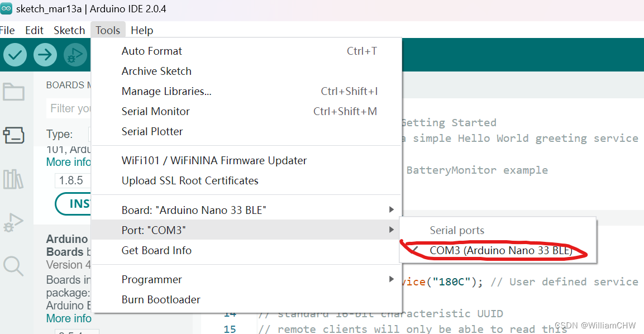Open the More info link above version 1.8.5
Image resolution: width=644 pixels, height=334 pixels.
tap(68, 162)
